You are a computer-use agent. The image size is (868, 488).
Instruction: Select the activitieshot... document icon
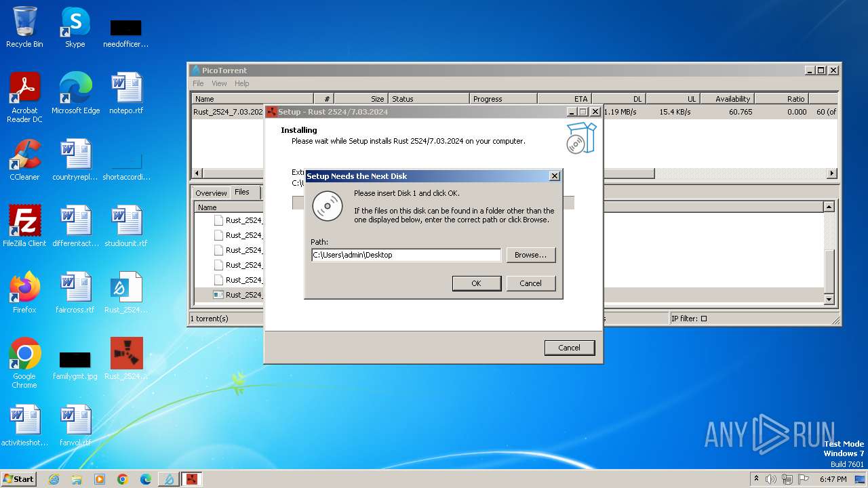click(24, 426)
